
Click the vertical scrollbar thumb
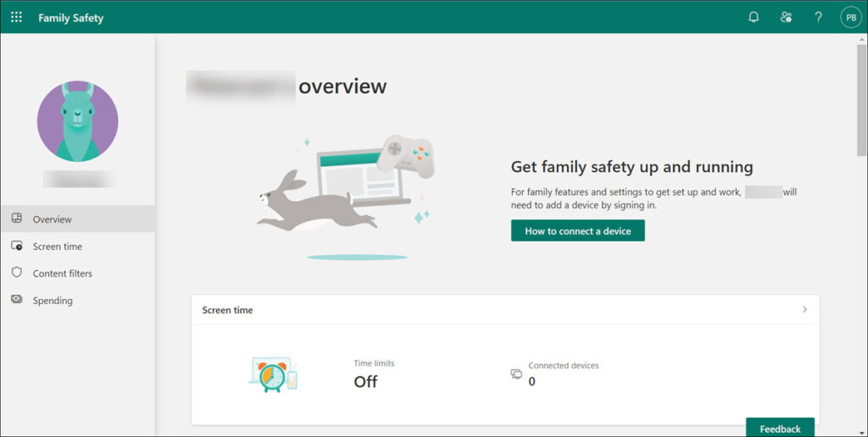point(862,100)
